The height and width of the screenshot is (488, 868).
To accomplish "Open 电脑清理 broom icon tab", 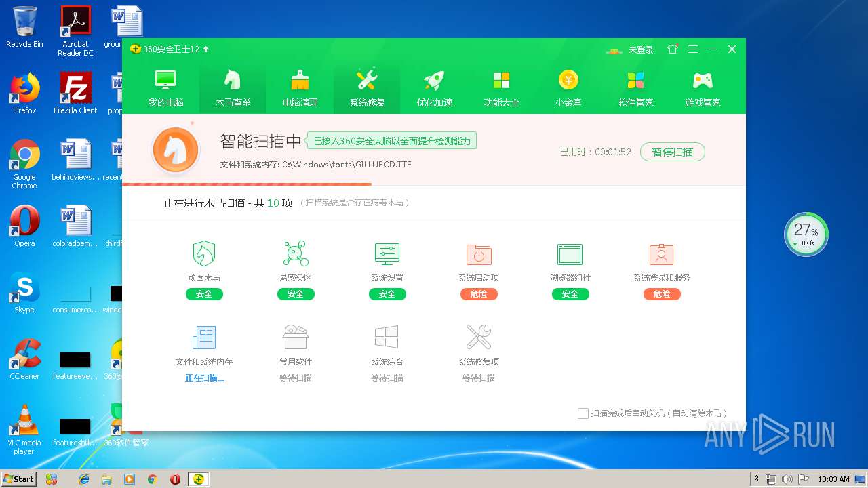I will click(x=300, y=89).
